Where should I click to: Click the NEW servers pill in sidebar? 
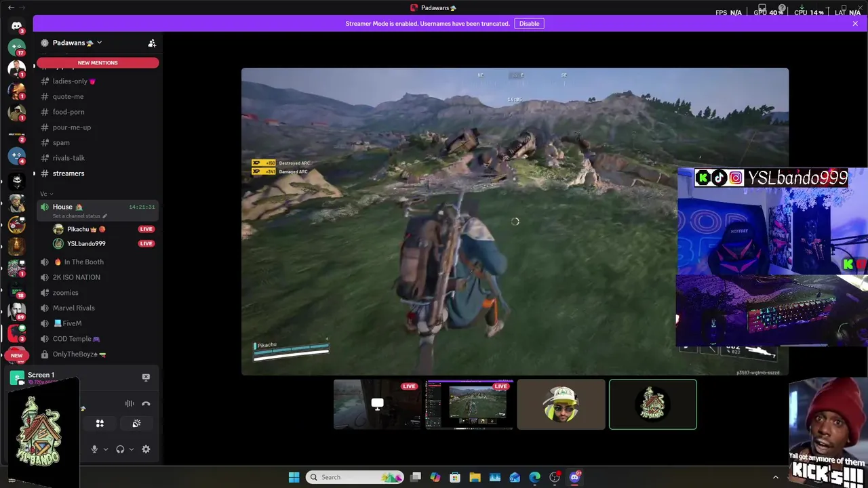pos(16,355)
